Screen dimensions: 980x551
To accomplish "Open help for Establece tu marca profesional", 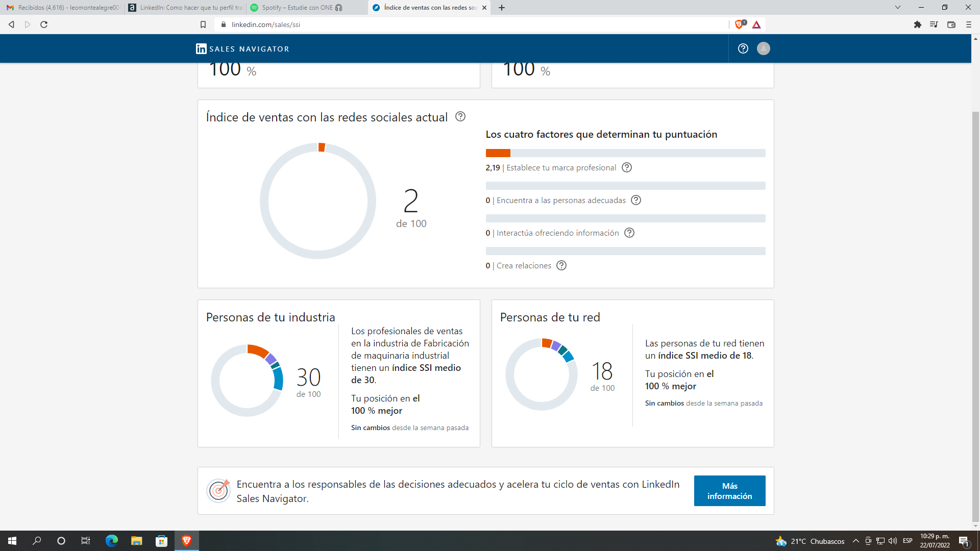I will (627, 168).
